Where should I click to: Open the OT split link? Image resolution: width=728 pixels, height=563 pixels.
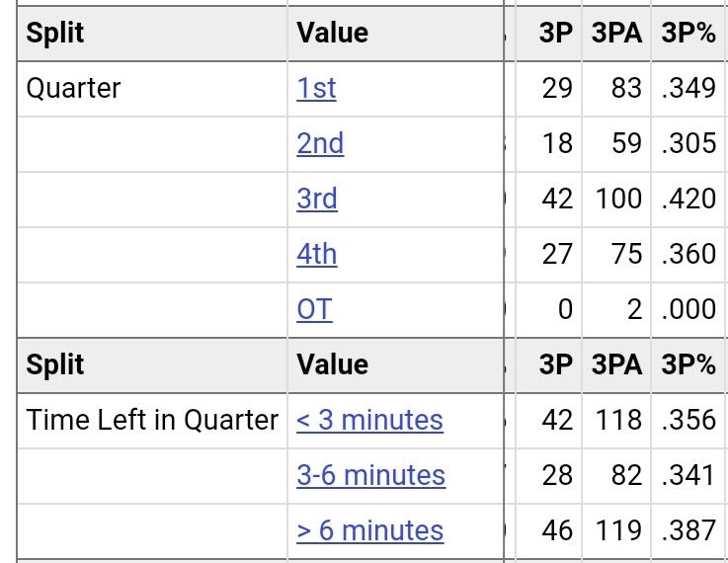tap(314, 309)
